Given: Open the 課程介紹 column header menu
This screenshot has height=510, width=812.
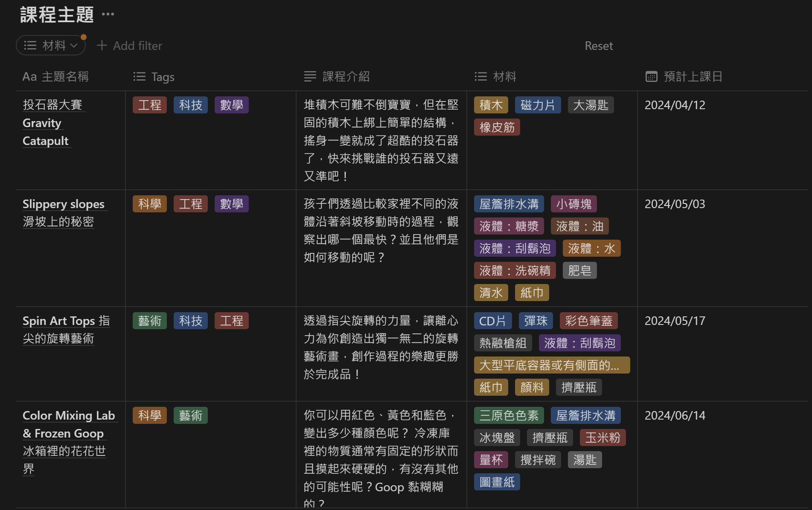Looking at the screenshot, I should 346,77.
